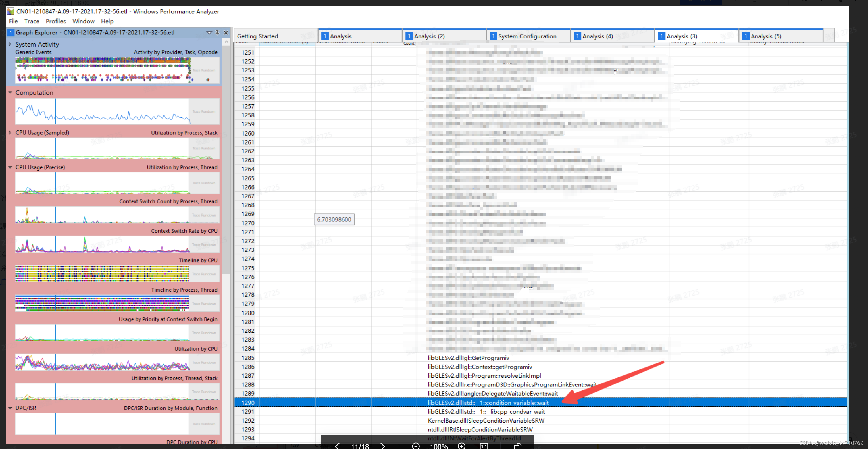
Task: Expand the System Activity group
Action: point(10,44)
